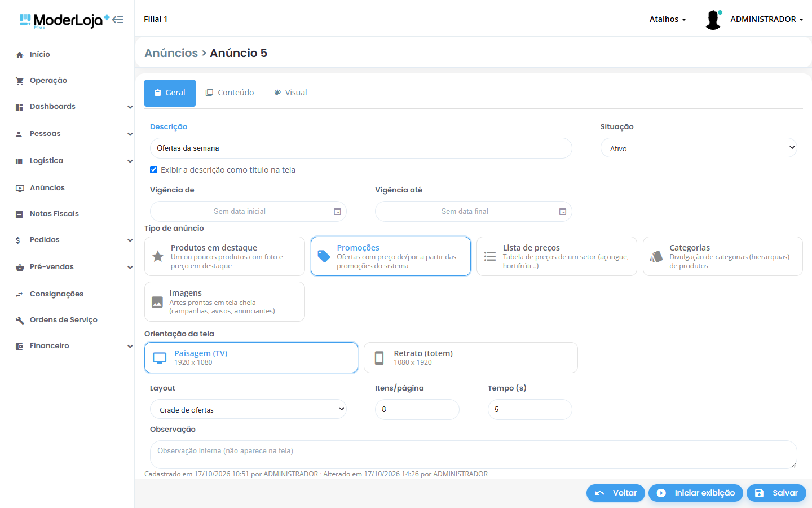Click Iniciar exibição button
The height and width of the screenshot is (508, 812).
pyautogui.click(x=696, y=493)
